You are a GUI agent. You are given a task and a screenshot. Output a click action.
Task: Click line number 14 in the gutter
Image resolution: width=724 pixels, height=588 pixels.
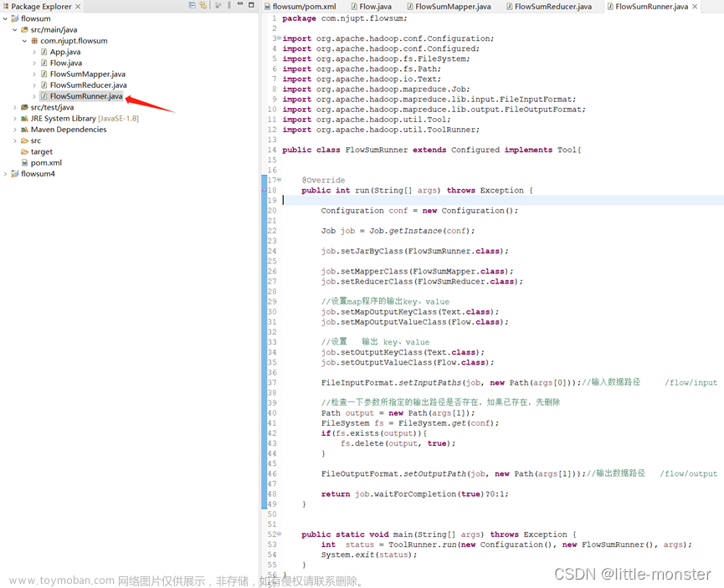pyautogui.click(x=272, y=150)
